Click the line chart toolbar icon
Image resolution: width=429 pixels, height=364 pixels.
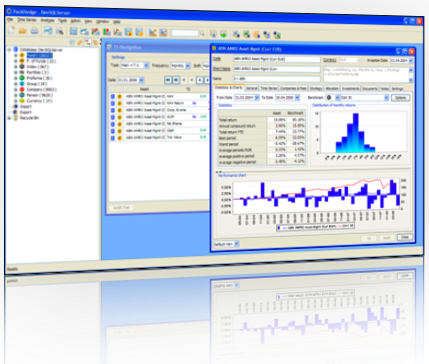pos(48,31)
